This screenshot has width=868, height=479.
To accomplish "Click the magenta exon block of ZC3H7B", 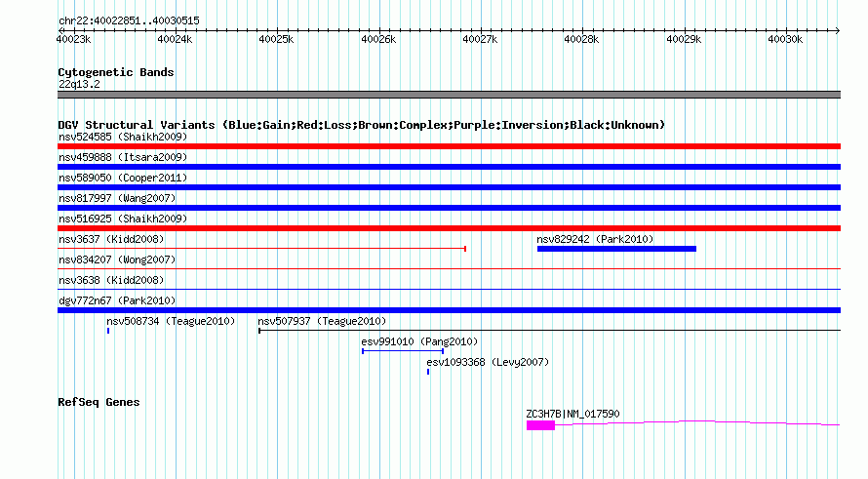I will point(541,425).
